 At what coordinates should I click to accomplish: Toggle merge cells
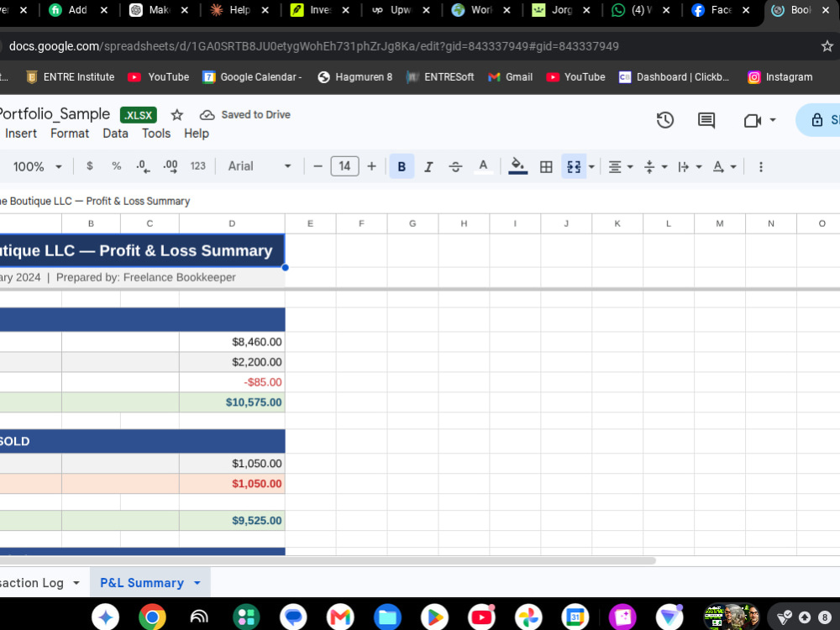(x=574, y=166)
